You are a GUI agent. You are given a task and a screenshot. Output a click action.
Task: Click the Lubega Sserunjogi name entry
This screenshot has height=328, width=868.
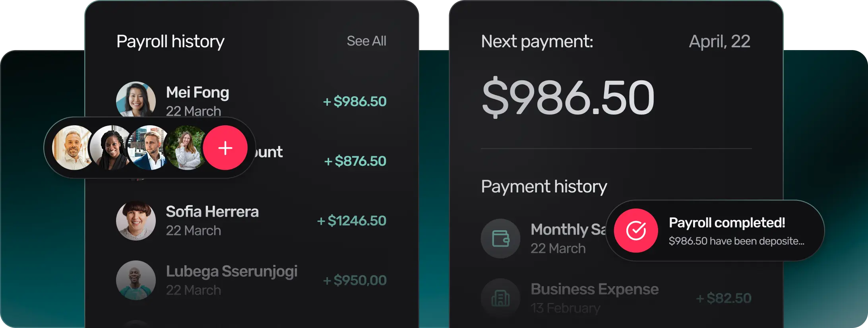231,272
